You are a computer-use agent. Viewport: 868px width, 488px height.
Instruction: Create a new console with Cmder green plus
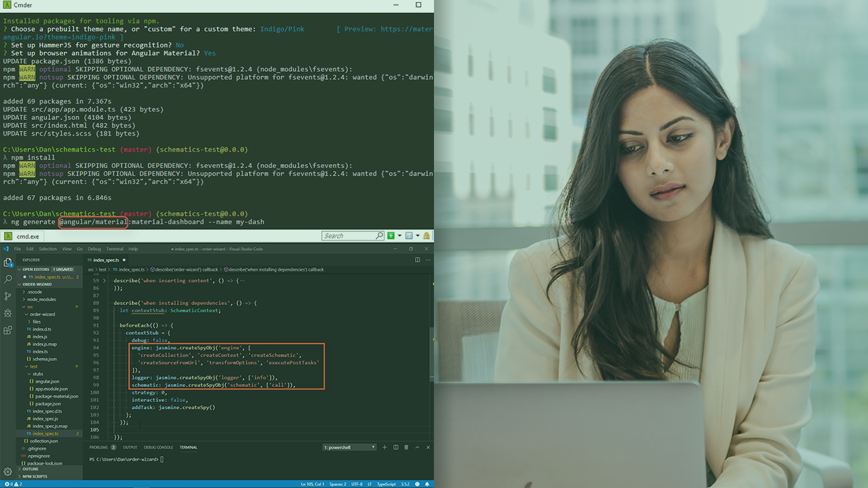(x=391, y=236)
